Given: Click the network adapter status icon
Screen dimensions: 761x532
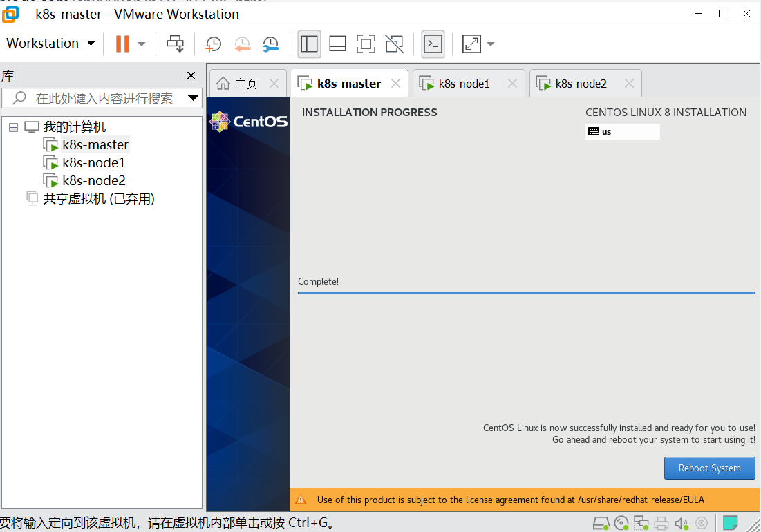Looking at the screenshot, I should click(641, 523).
